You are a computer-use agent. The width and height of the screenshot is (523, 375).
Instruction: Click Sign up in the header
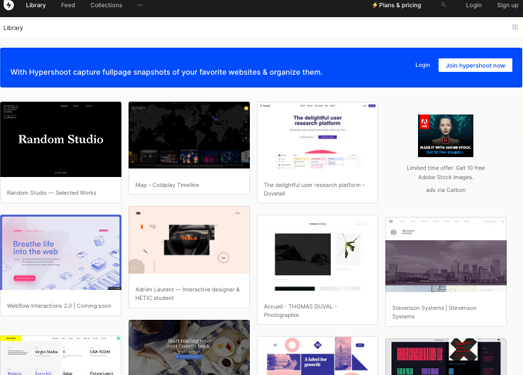[x=507, y=5]
